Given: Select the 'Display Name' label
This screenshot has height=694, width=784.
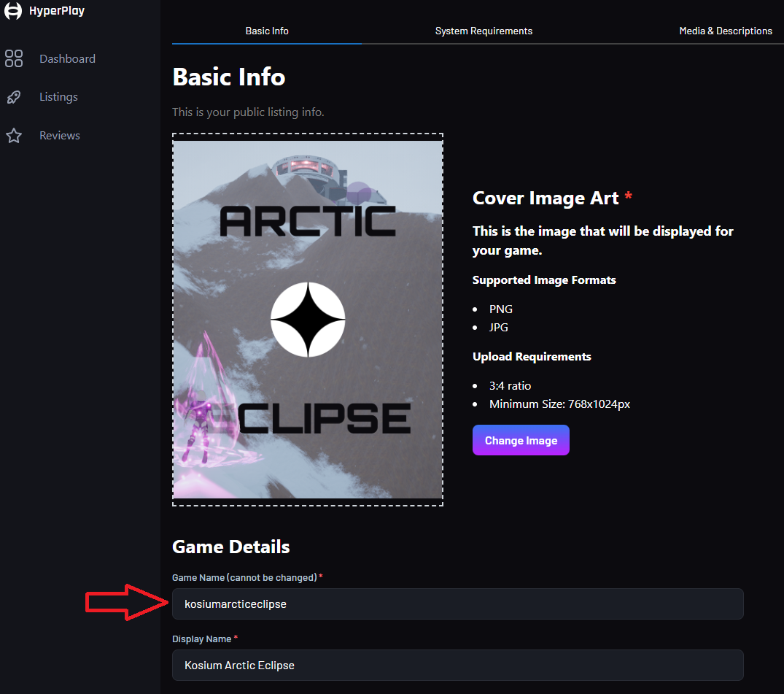Looking at the screenshot, I should pyautogui.click(x=201, y=639).
